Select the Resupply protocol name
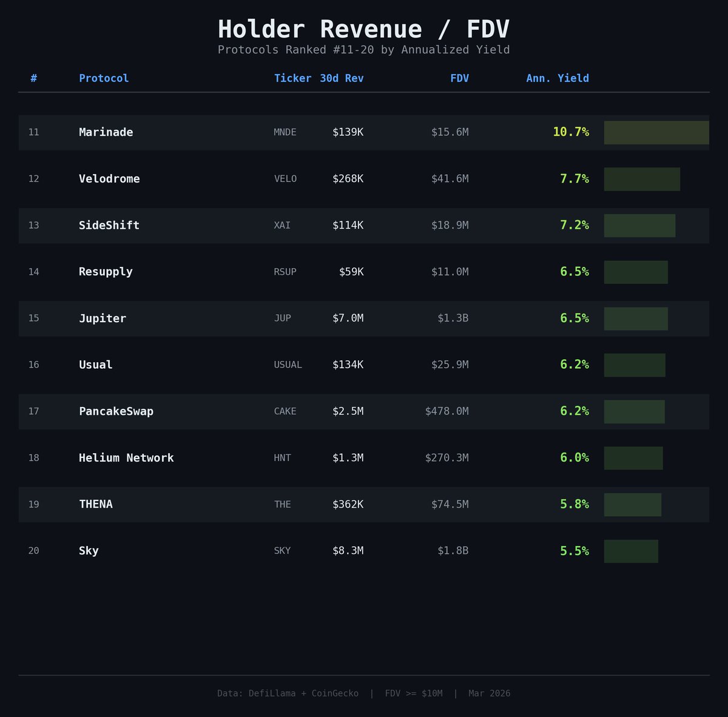 click(x=106, y=272)
